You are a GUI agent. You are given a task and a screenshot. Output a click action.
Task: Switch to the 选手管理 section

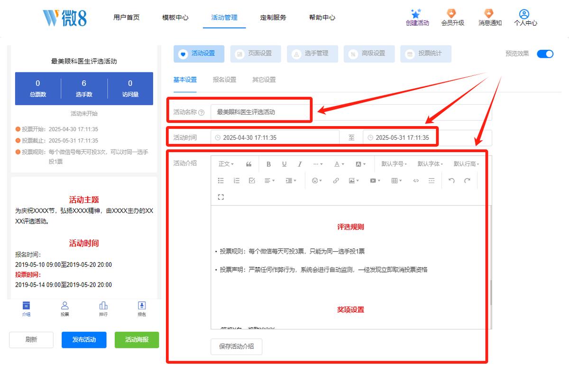312,54
